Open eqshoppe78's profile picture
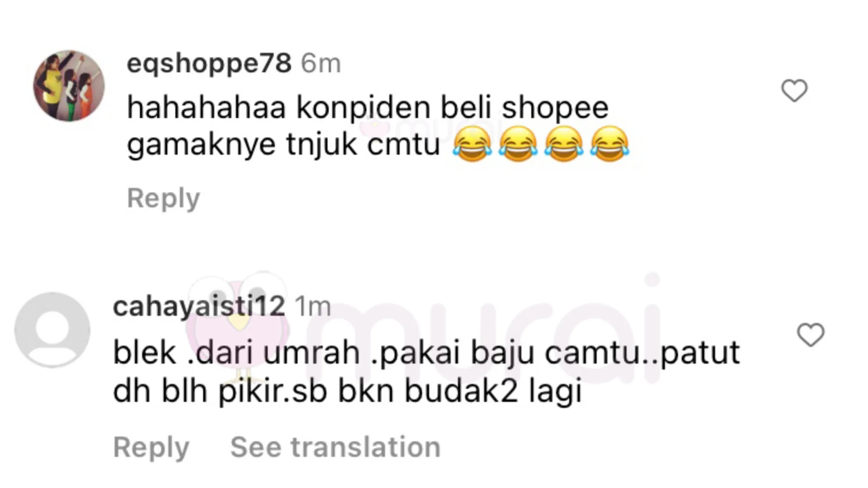The height and width of the screenshot is (488, 868). (69, 85)
